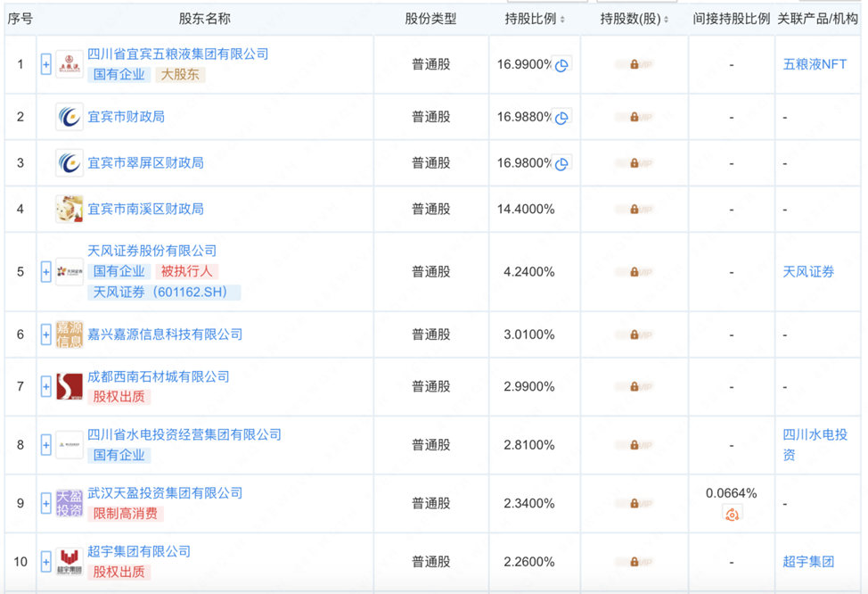
Task: Click the Wuliangye company logo in row 1
Action: coord(70,65)
